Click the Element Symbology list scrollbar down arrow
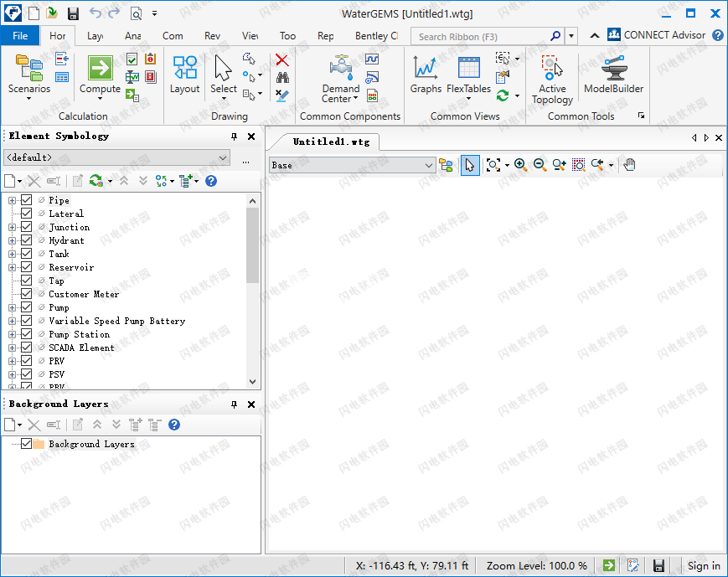Viewport: 728px width, 577px height. point(252,382)
